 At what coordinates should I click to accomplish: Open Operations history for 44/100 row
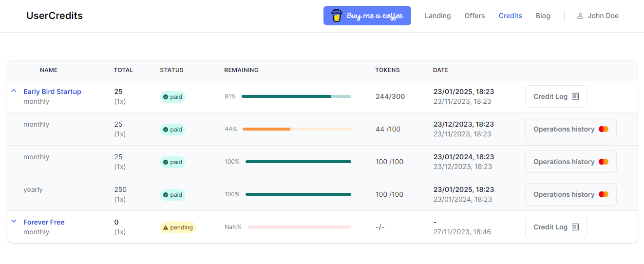coord(571,129)
